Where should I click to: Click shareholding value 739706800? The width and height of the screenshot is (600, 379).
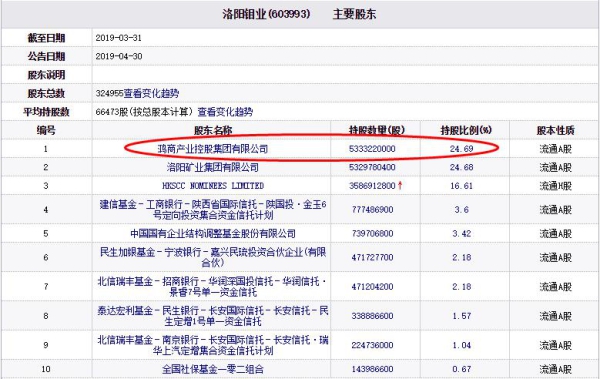(x=372, y=234)
